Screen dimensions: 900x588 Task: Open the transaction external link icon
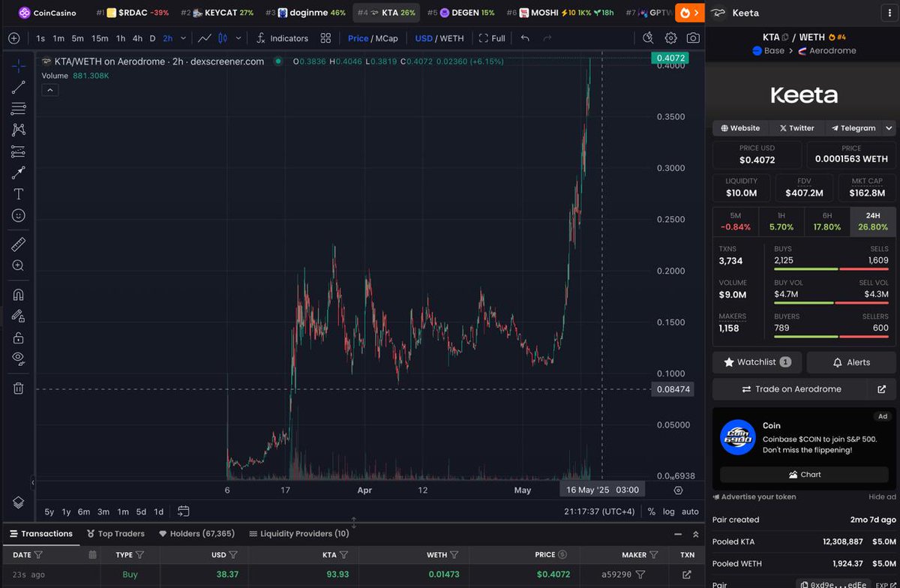click(x=686, y=574)
